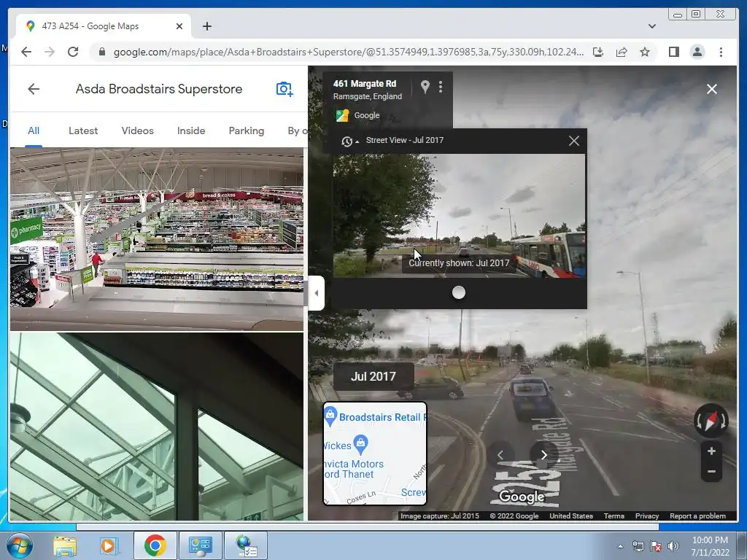This screenshot has width=747, height=560.
Task: Open the Jul 2017 Street View preview image
Action: pyautogui.click(x=460, y=216)
